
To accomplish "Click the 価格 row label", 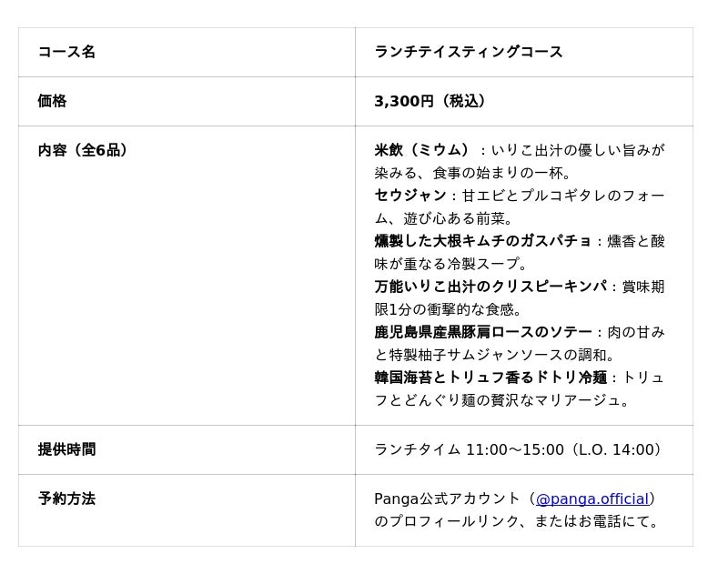I will [52, 101].
